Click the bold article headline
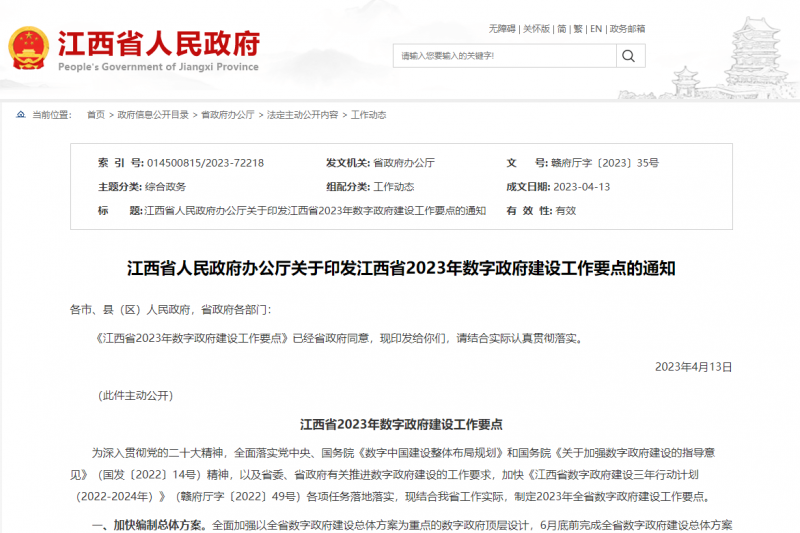 click(x=401, y=268)
